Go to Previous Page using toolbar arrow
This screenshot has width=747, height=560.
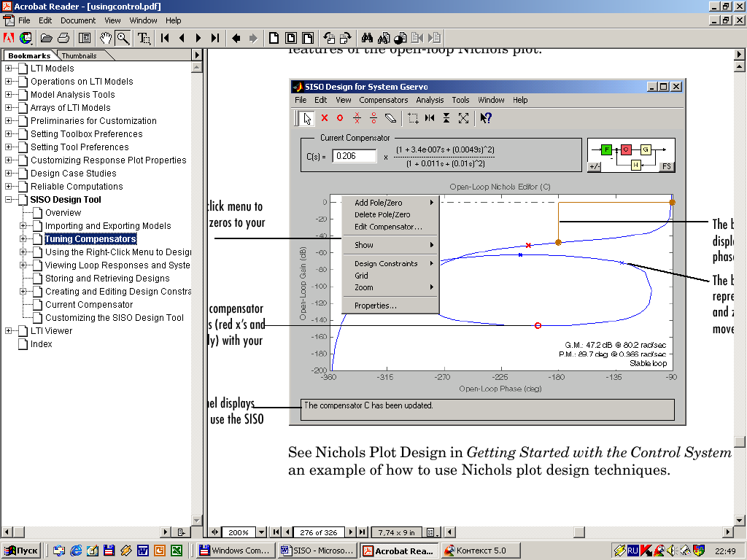[182, 38]
